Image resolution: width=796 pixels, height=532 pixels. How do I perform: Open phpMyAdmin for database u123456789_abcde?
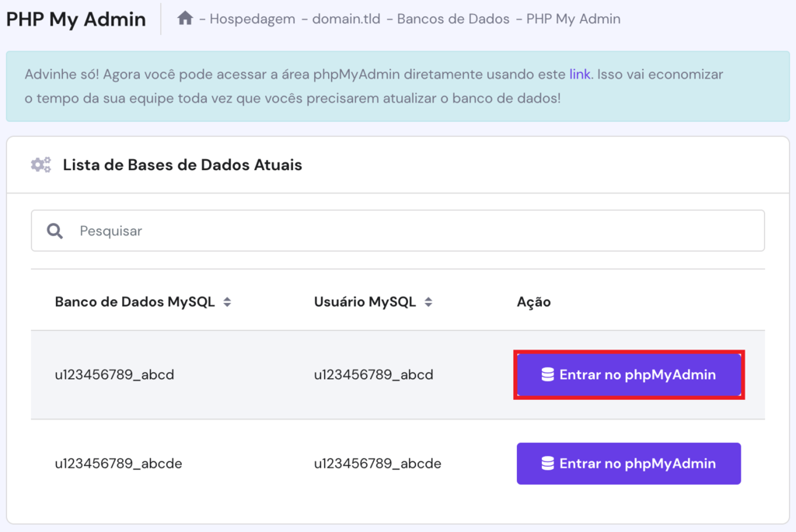pos(628,463)
